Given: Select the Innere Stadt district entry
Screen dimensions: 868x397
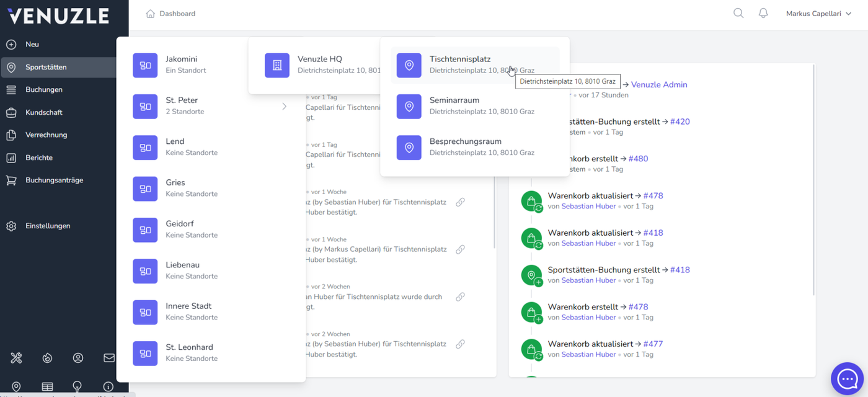Looking at the screenshot, I should click(x=211, y=312).
